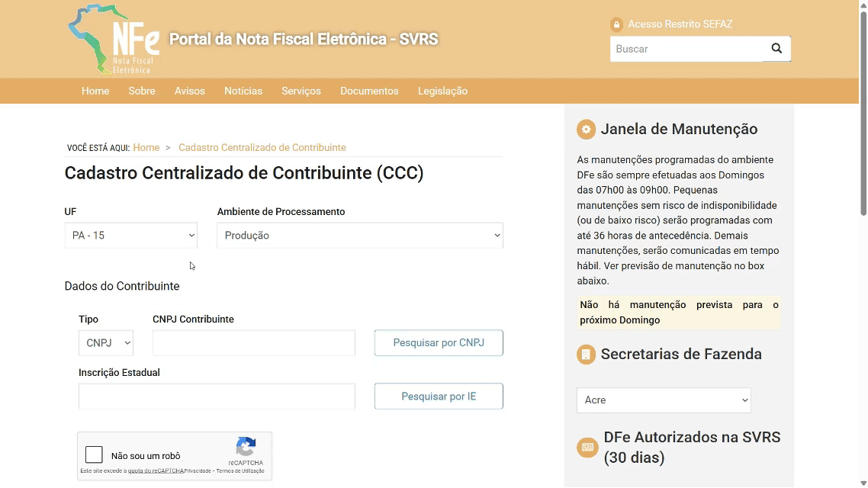868x488 pixels.
Task: Click the lock icon beside Acesso Restrito
Action: point(616,24)
